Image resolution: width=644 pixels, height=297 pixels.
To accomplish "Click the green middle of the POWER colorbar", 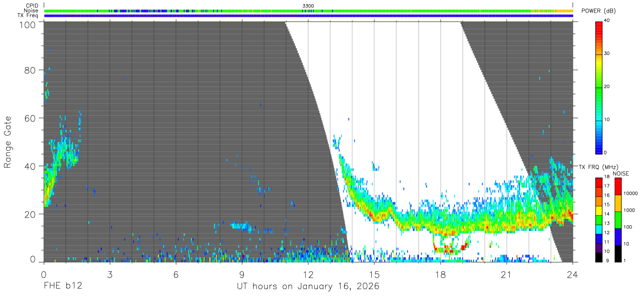I will point(598,87).
